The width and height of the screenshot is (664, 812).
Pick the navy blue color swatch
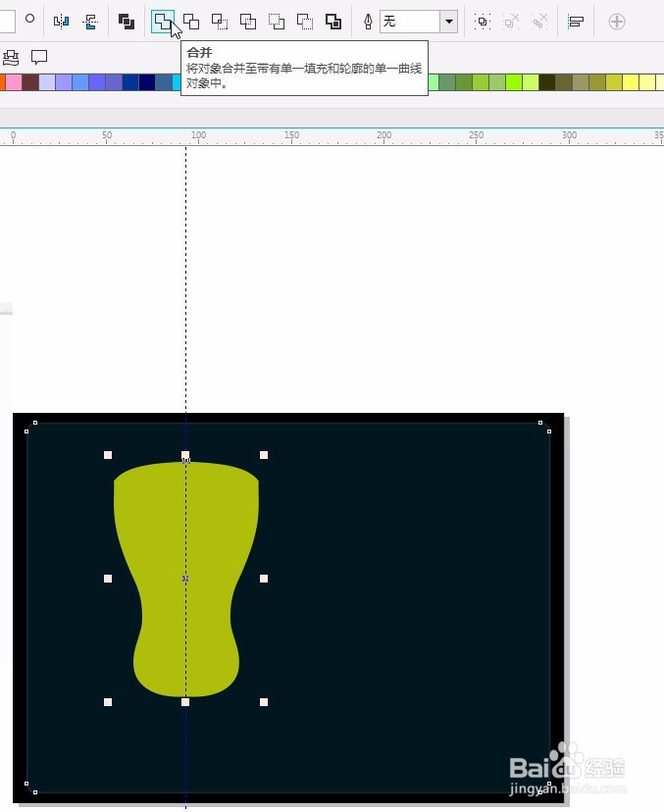click(147, 82)
